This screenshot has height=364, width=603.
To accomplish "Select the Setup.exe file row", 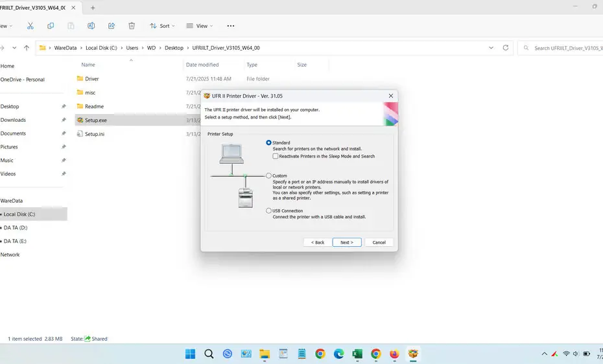I will point(137,120).
